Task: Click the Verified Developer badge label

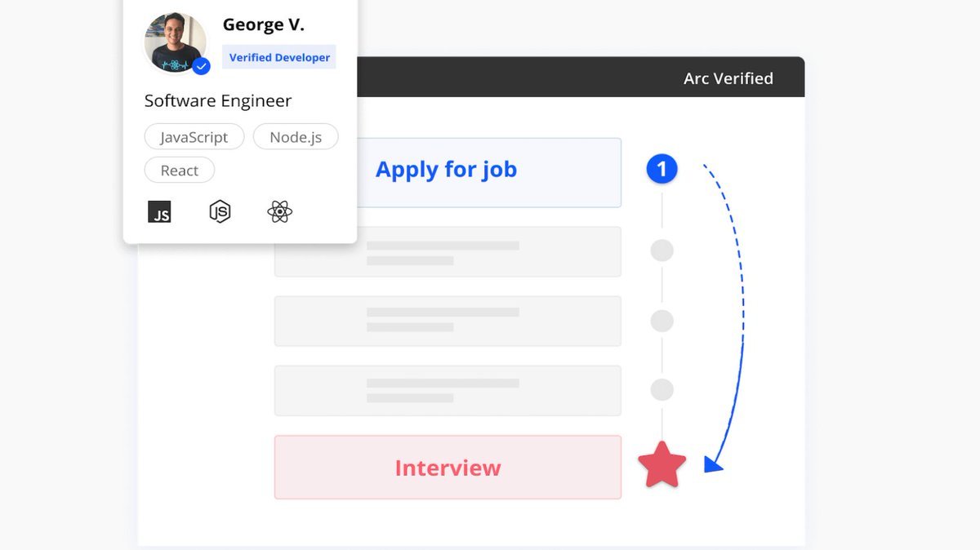Action: (x=279, y=57)
